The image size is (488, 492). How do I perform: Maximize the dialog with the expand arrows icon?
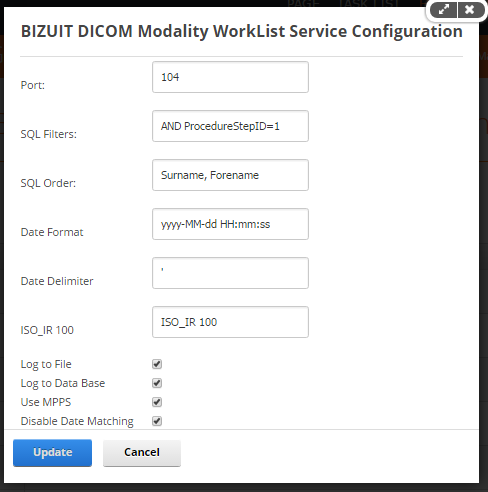(x=443, y=10)
